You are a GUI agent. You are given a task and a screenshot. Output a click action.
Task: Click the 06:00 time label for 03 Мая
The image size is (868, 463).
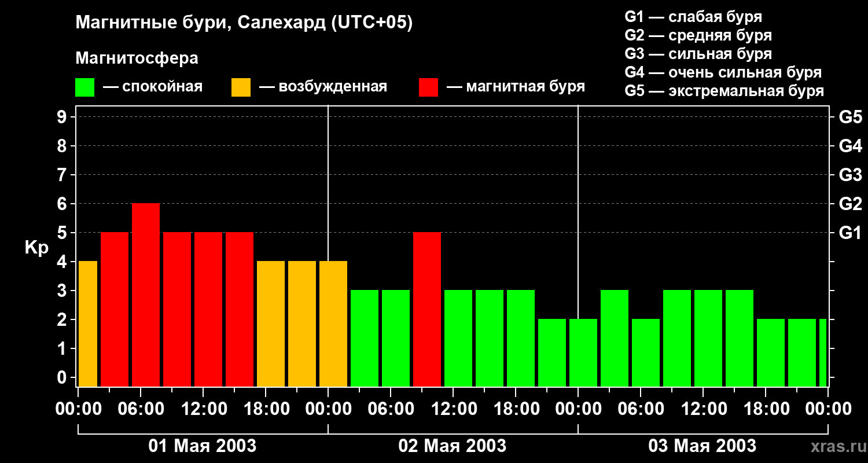[641, 409]
